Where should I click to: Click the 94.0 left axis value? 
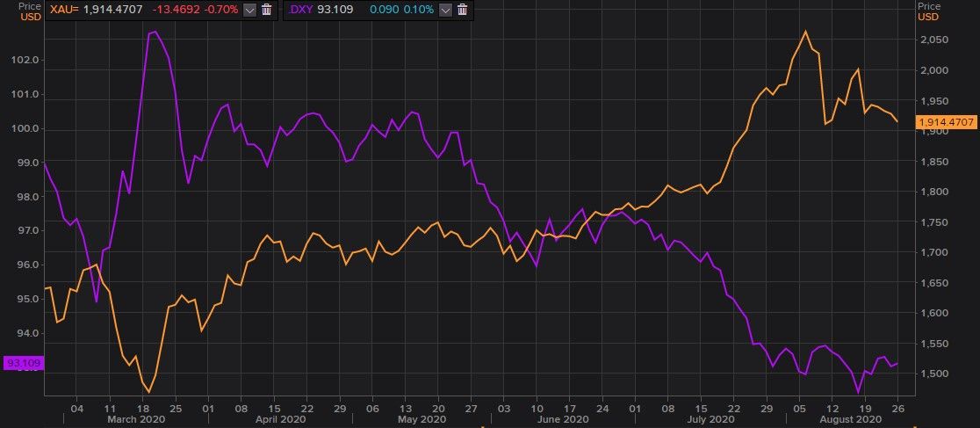coord(29,333)
